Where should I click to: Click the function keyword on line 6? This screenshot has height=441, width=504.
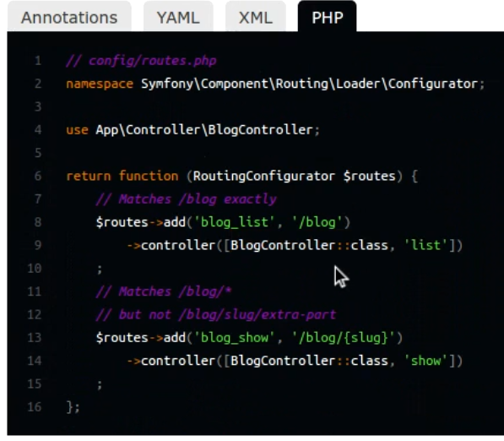[149, 177]
